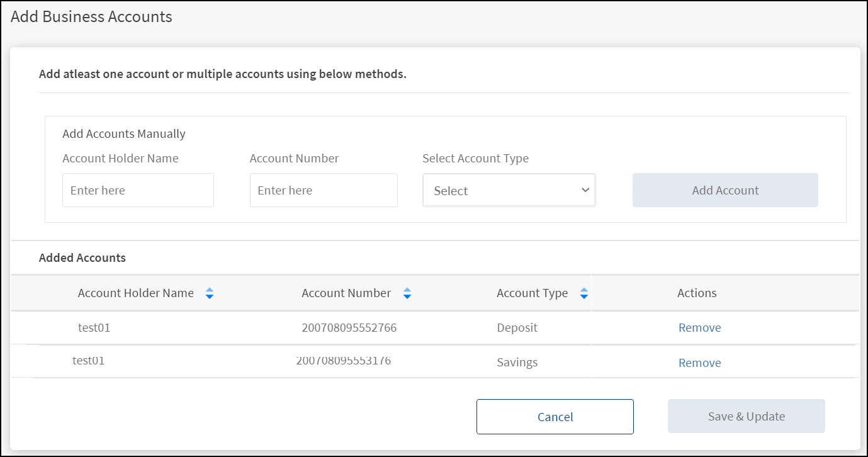Viewport: 868px width, 457px height.
Task: Click account number 200708095552766
Action: point(349,328)
